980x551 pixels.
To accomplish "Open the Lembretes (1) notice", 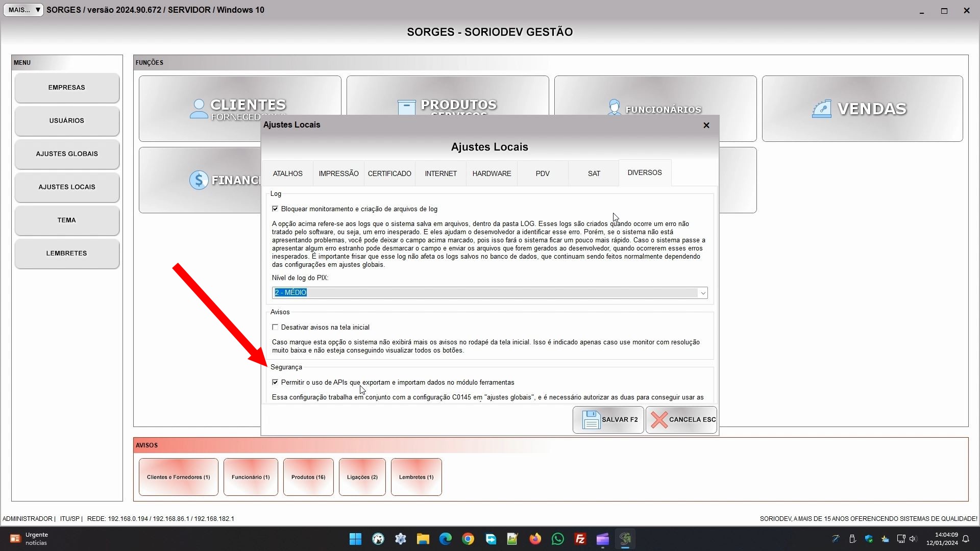I will tap(416, 477).
